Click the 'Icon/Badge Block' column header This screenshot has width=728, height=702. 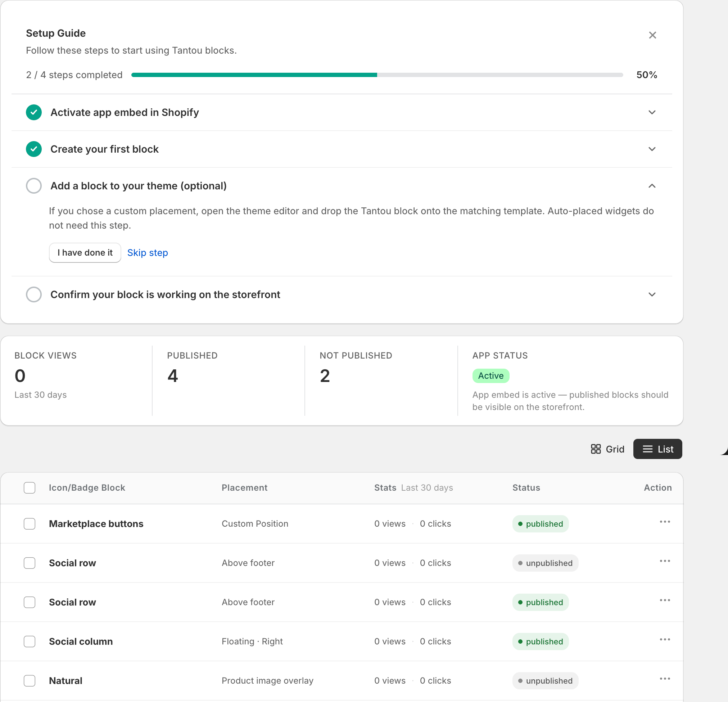coord(87,487)
